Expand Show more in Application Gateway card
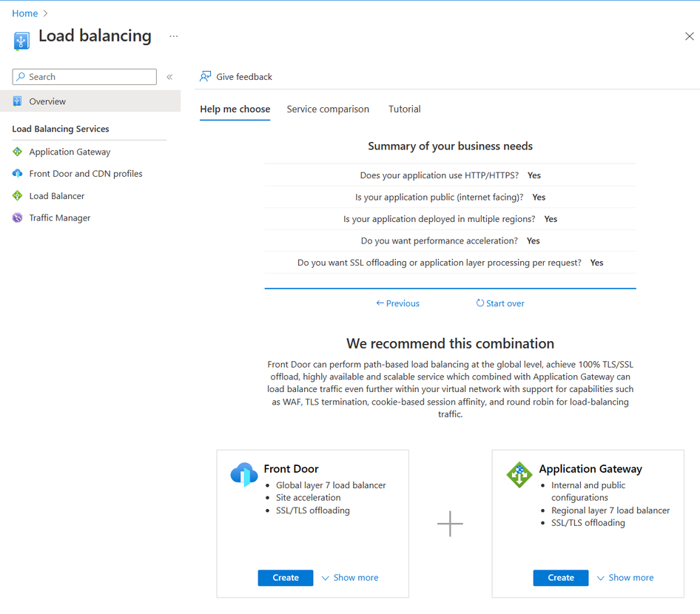Screen dimensions: 700x614 pyautogui.click(x=625, y=578)
